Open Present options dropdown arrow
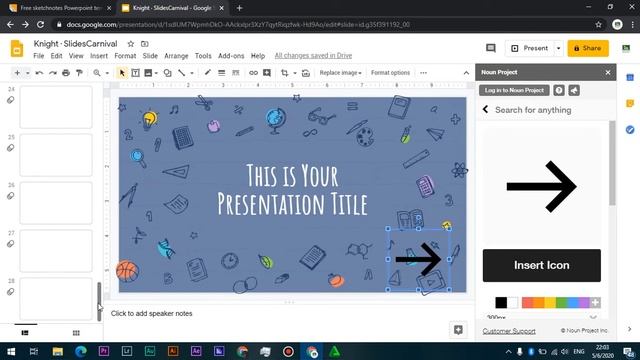Screen dimensions: 640x360 [x=558, y=48]
